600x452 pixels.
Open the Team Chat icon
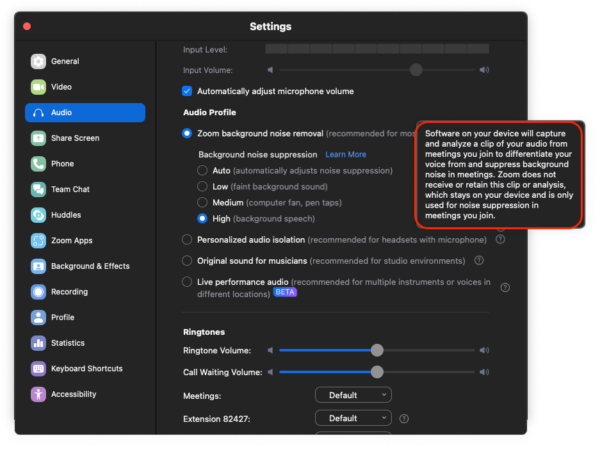pyautogui.click(x=38, y=189)
